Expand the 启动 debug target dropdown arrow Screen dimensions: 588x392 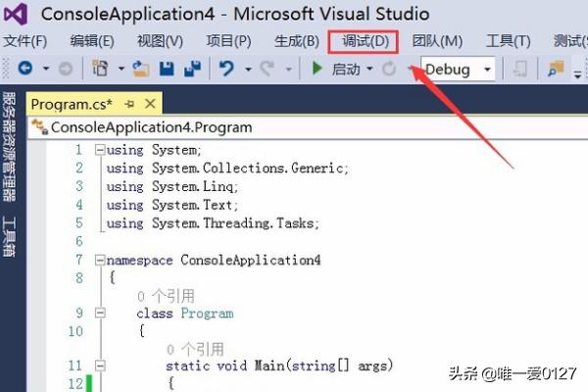369,69
